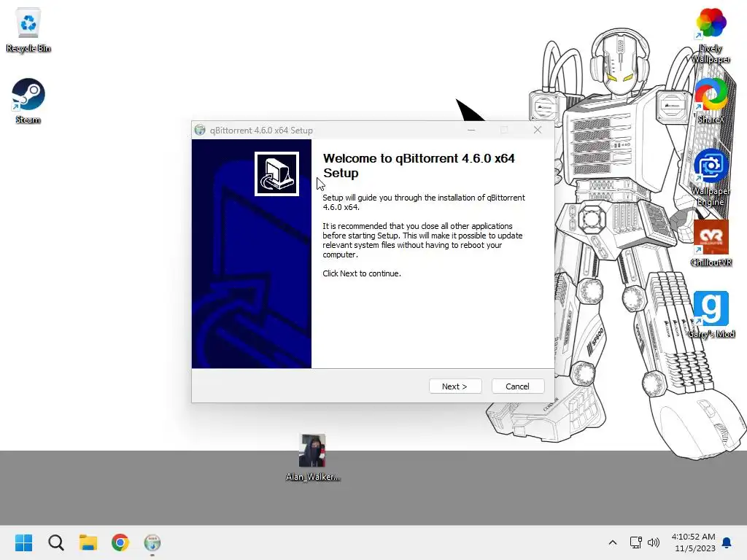Open File Explorer from the taskbar

click(x=88, y=542)
